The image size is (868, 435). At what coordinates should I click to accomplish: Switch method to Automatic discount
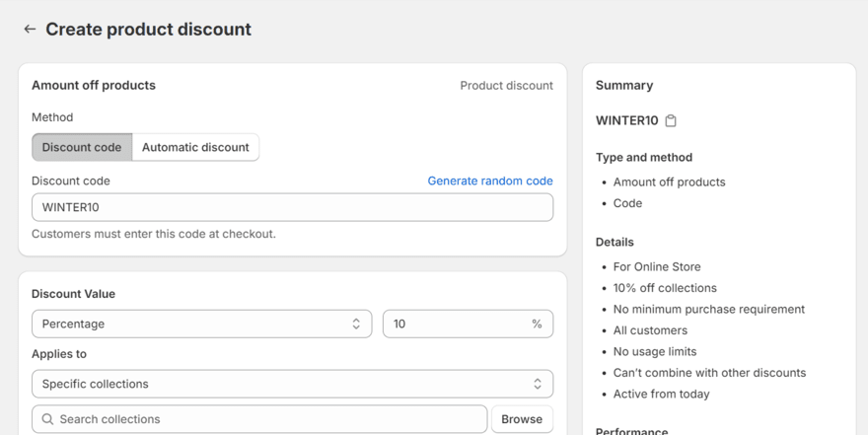point(195,147)
